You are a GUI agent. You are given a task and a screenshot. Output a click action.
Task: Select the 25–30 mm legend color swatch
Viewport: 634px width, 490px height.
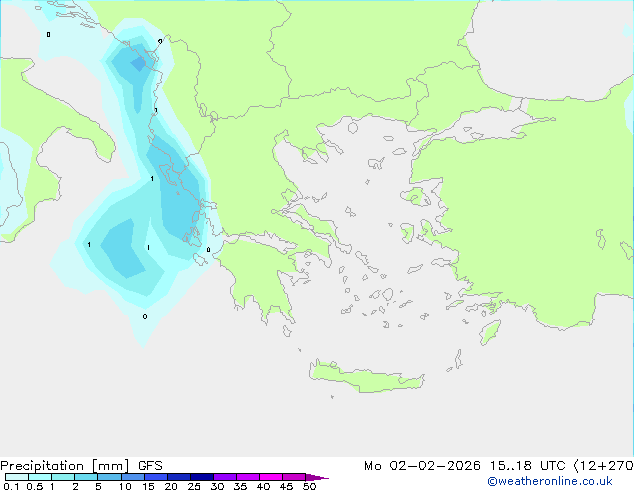(x=201, y=477)
